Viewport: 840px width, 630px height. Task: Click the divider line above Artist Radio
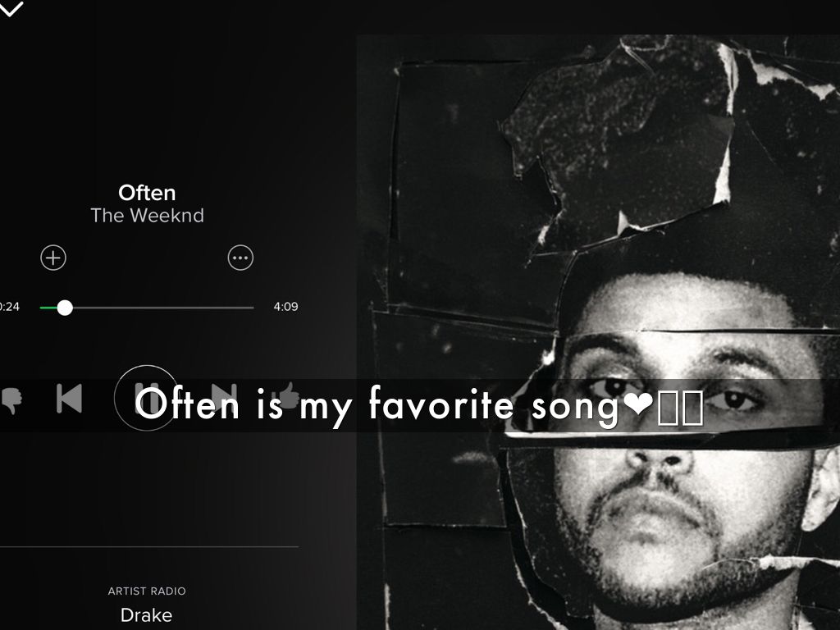(x=149, y=547)
